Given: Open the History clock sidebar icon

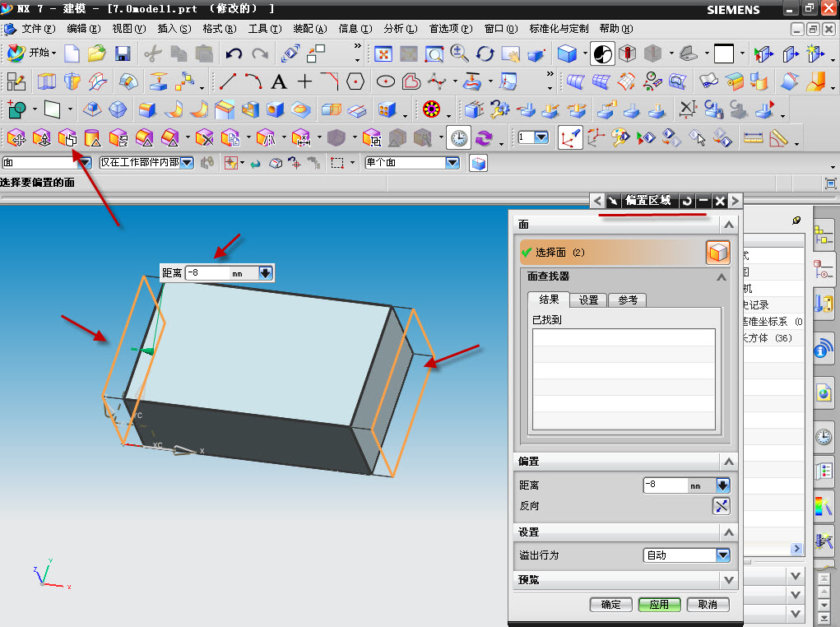Looking at the screenshot, I should (x=824, y=437).
